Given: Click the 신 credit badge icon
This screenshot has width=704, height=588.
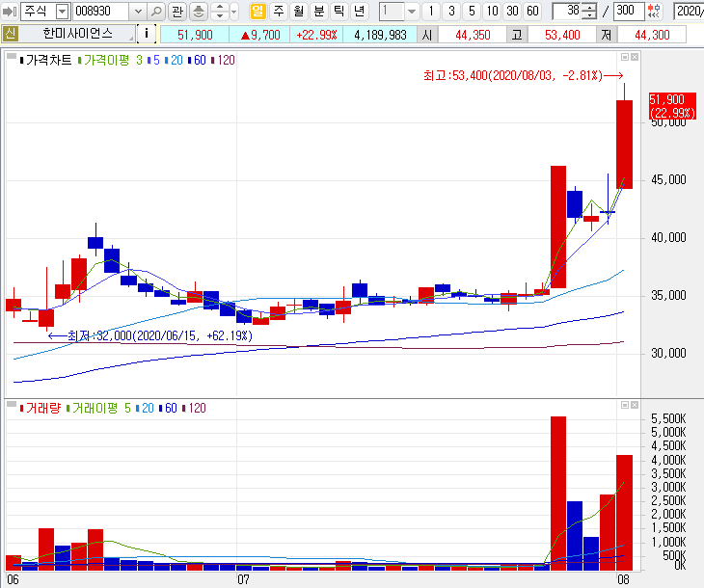Looking at the screenshot, I should coord(11,34).
